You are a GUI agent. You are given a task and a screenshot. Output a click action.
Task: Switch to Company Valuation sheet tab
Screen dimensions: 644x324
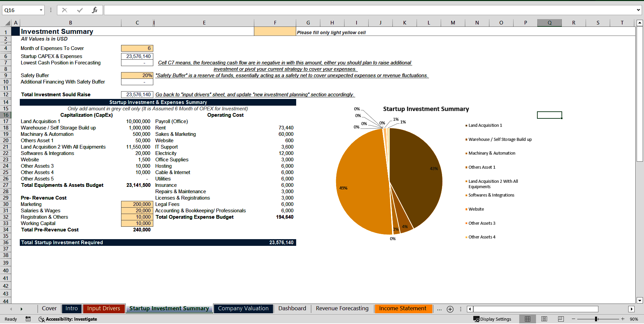coord(243,309)
